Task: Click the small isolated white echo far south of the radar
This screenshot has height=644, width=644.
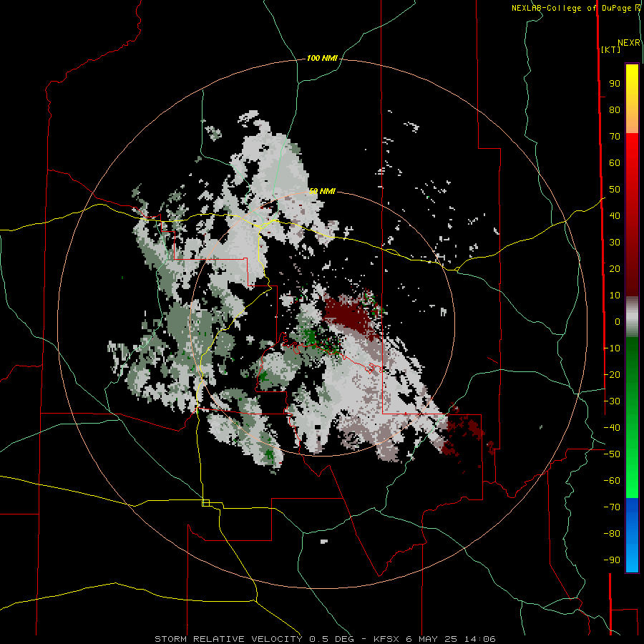Action: point(323,542)
